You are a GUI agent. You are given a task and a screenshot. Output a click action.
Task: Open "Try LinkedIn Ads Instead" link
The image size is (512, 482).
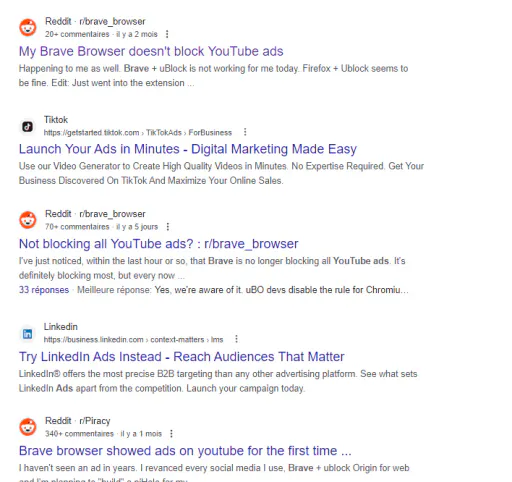tap(182, 357)
